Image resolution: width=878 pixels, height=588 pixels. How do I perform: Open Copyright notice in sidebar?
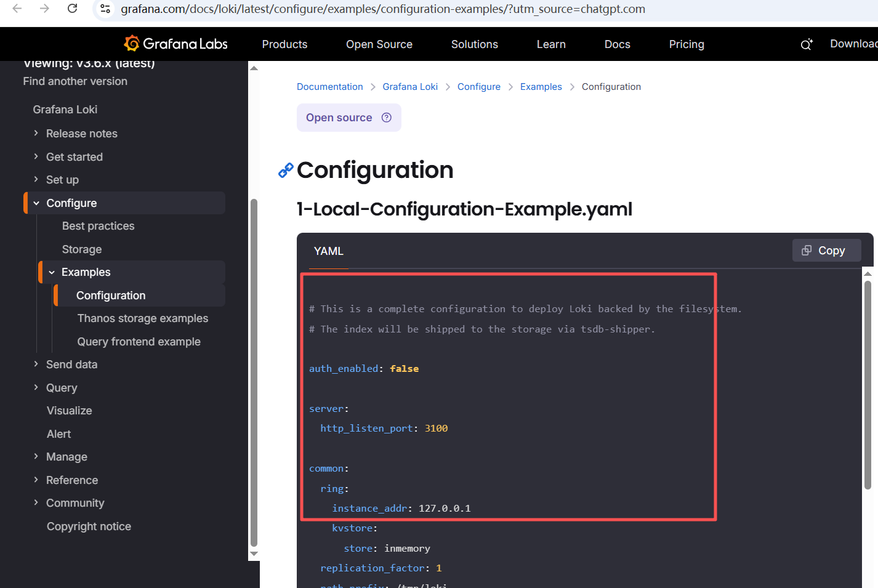pyautogui.click(x=89, y=526)
